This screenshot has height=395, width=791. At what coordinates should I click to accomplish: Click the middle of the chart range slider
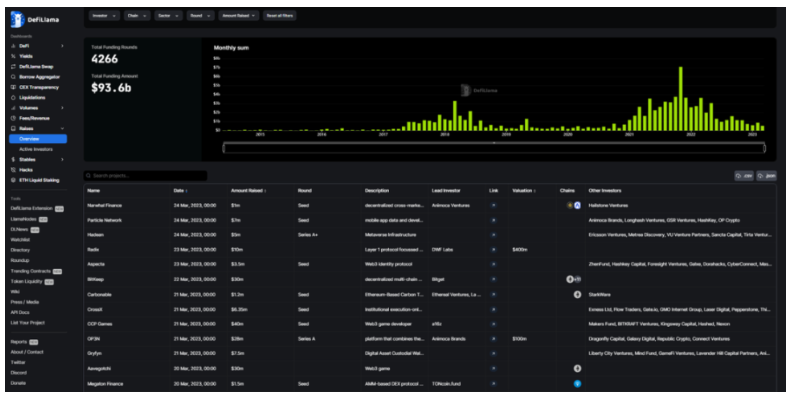[494, 148]
